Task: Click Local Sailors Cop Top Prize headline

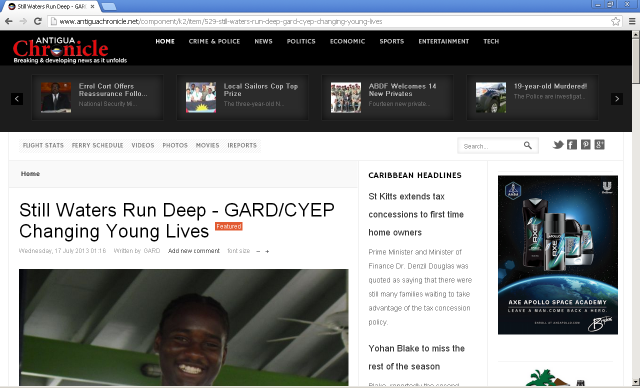Action: tap(261, 90)
